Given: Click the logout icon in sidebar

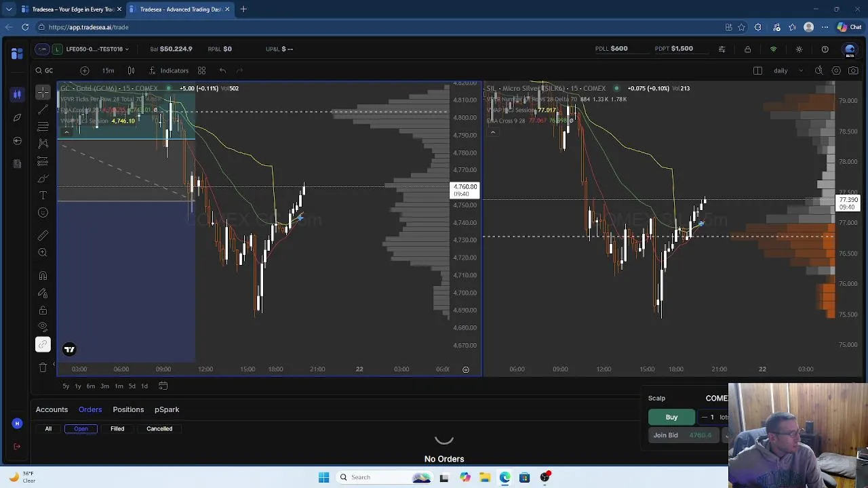Looking at the screenshot, I should point(17,446).
